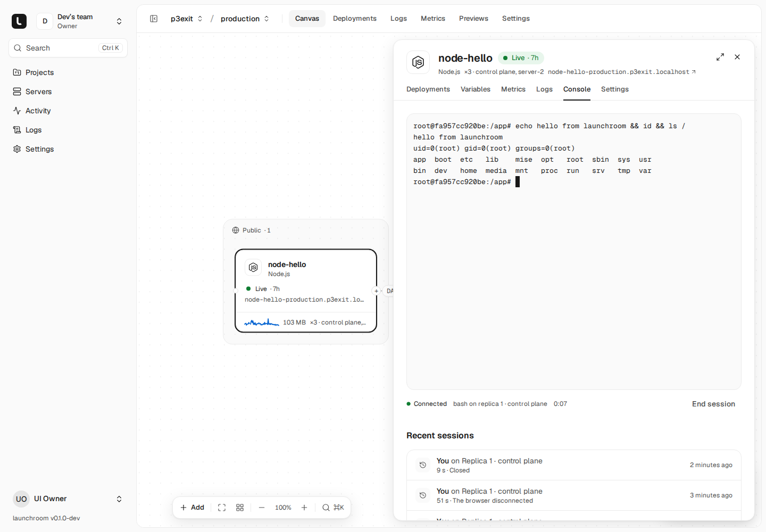Click the Live 7h status badge
Viewport: 766px width, 532px height.
click(x=521, y=58)
